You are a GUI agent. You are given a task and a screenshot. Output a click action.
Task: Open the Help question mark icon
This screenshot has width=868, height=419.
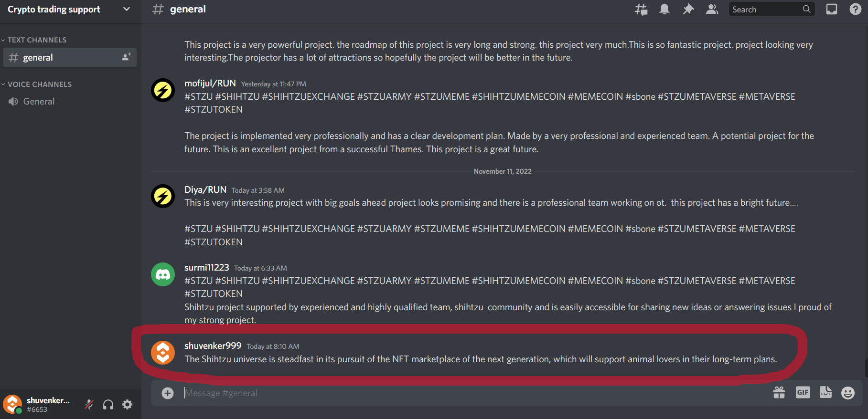pyautogui.click(x=856, y=9)
